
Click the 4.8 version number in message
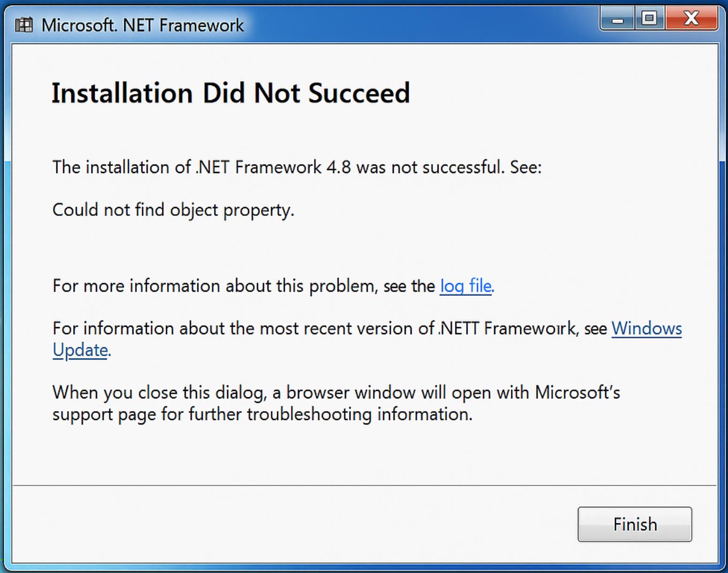pyautogui.click(x=338, y=167)
